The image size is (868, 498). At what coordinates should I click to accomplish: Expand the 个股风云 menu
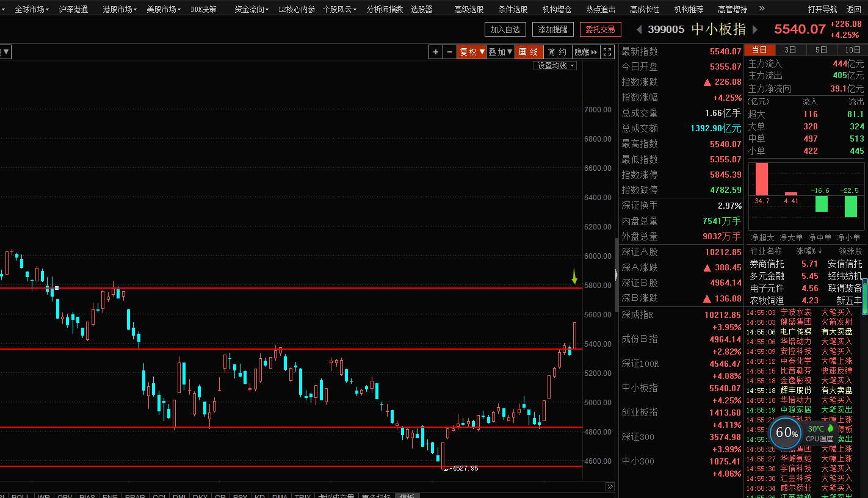coord(341,9)
